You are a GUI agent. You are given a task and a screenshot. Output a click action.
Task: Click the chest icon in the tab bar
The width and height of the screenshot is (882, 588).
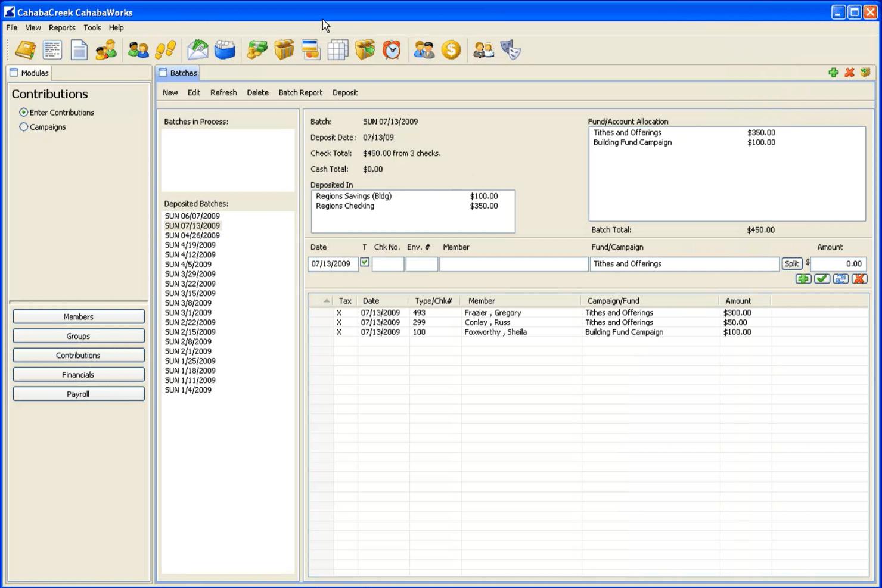click(x=865, y=73)
